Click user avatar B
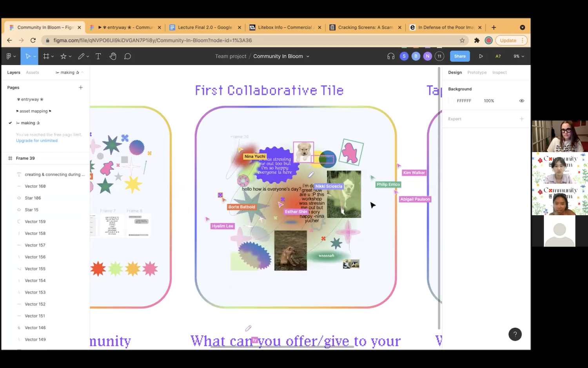The width and height of the screenshot is (588, 368). [x=416, y=56]
